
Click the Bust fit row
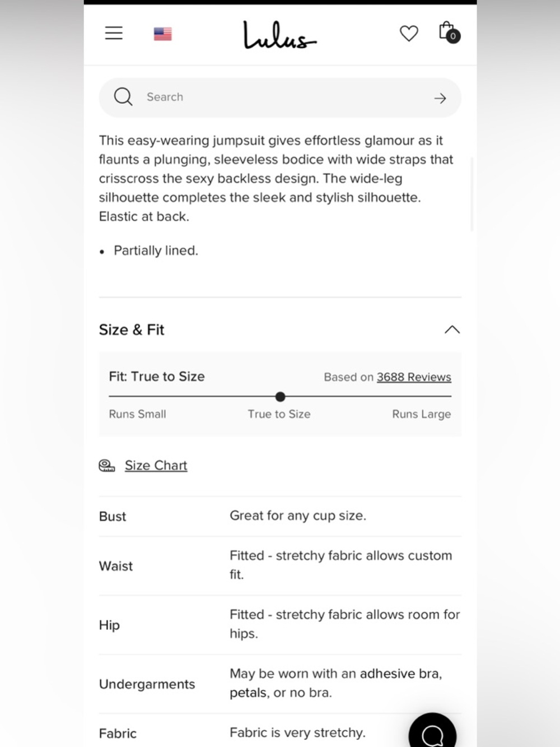click(280, 516)
